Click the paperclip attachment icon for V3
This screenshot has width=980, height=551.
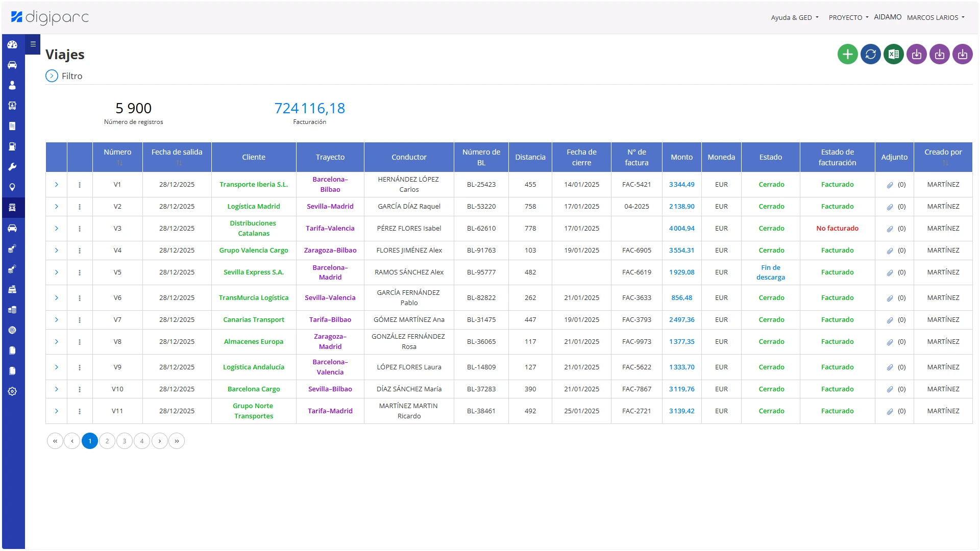coord(890,229)
